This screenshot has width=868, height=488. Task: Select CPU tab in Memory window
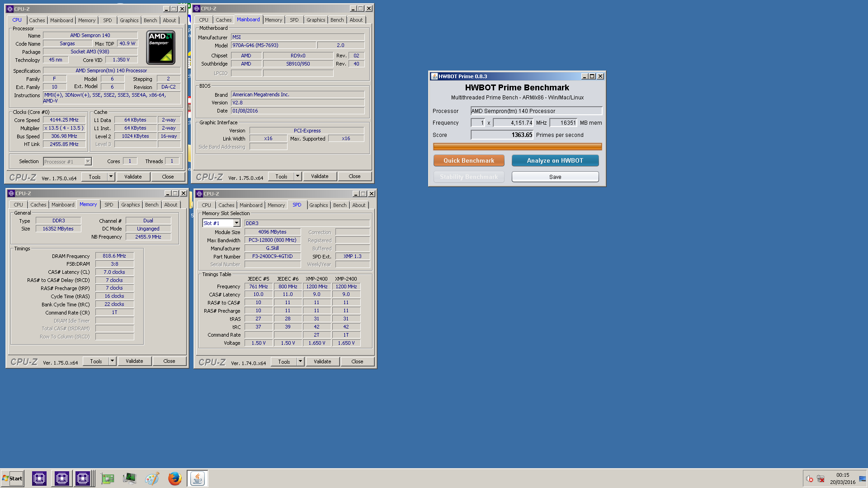tap(18, 205)
